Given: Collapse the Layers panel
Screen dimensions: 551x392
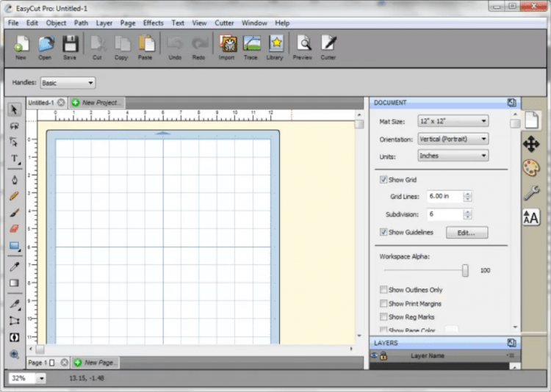Looking at the screenshot, I should coord(511,343).
